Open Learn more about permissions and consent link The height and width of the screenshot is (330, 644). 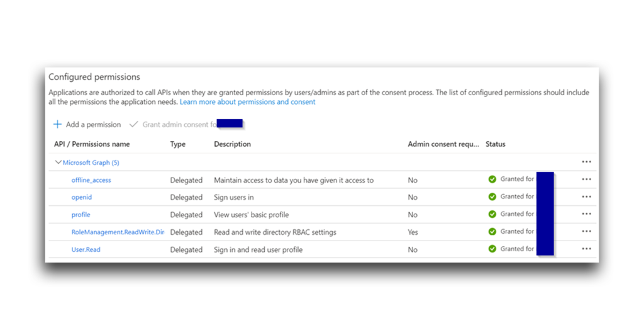tap(247, 101)
